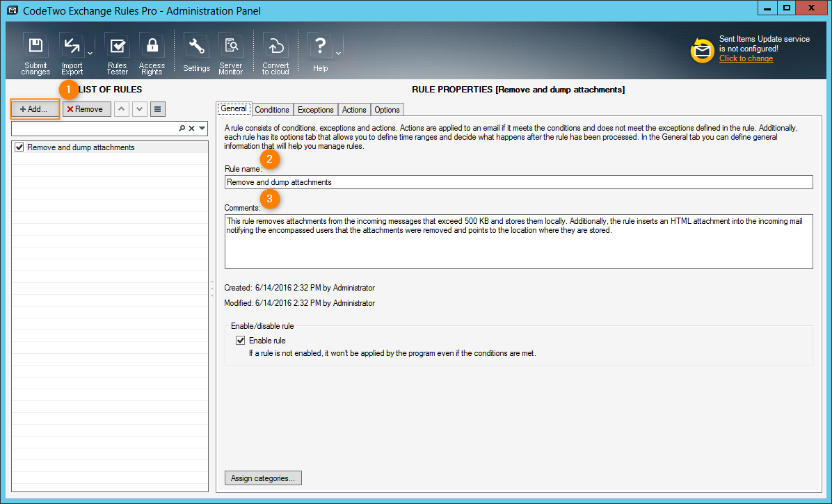Clear the rules search filter
The image size is (832, 504).
[191, 128]
